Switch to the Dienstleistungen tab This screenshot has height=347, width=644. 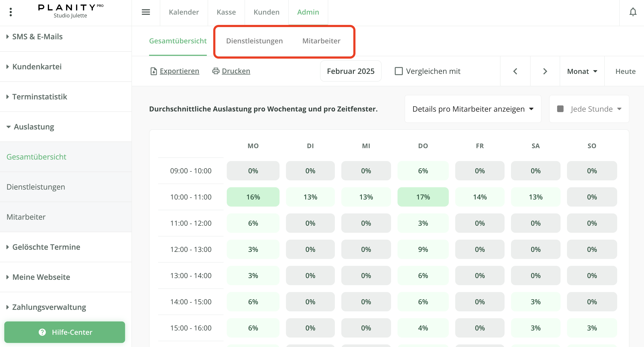pyautogui.click(x=254, y=41)
